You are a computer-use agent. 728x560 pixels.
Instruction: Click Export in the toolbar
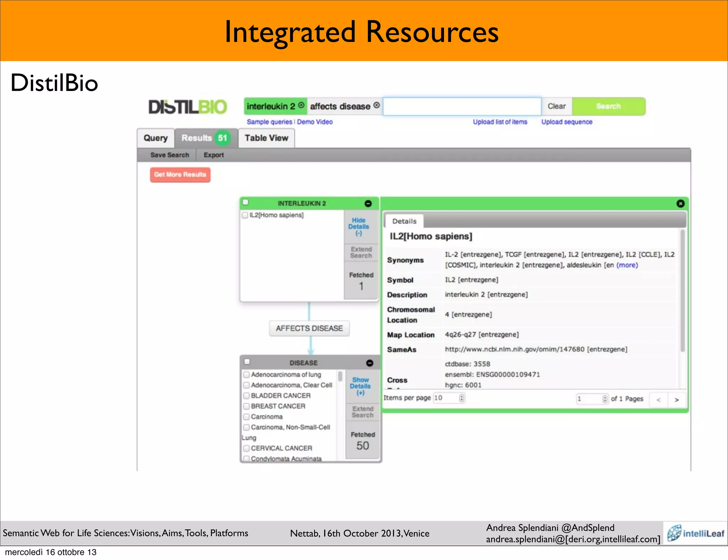click(x=214, y=155)
